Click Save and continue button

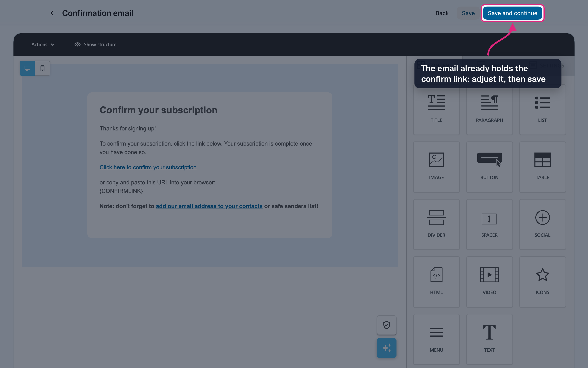tap(512, 13)
